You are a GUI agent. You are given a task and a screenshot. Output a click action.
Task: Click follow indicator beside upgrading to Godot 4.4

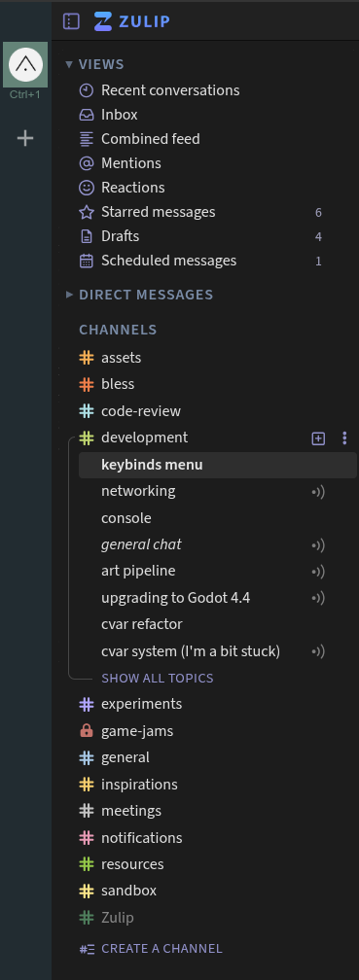coord(318,598)
